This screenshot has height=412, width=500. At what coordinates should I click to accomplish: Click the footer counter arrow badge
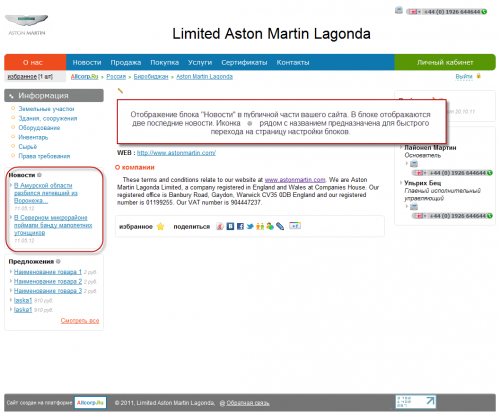click(x=416, y=402)
